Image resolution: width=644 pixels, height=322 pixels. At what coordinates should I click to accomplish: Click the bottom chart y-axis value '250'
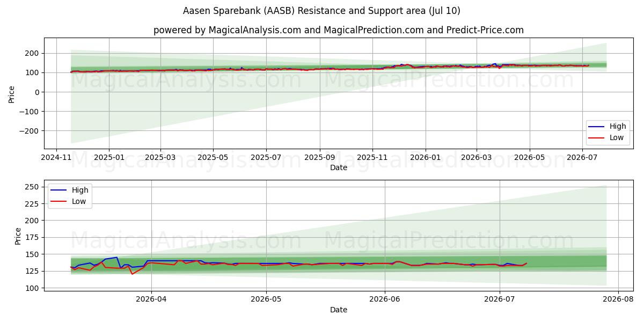click(x=32, y=187)
